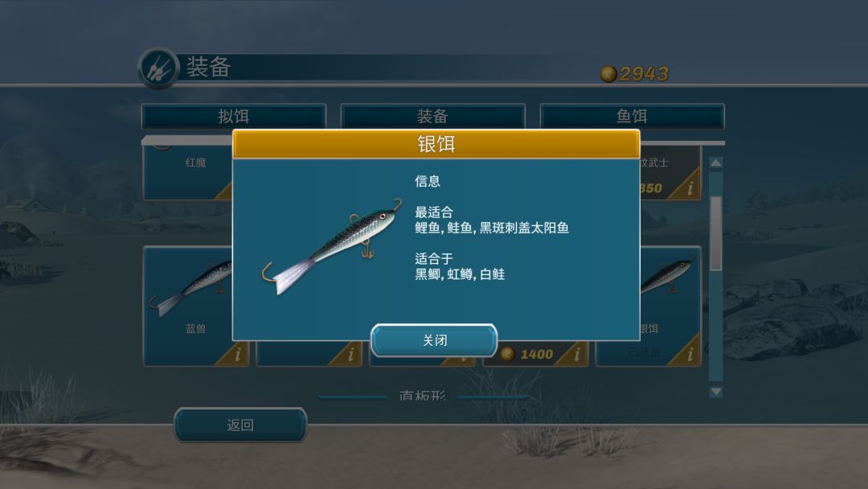Click scroll down arrow of lure list
Viewport: 868px width, 489px height.
pos(716,392)
